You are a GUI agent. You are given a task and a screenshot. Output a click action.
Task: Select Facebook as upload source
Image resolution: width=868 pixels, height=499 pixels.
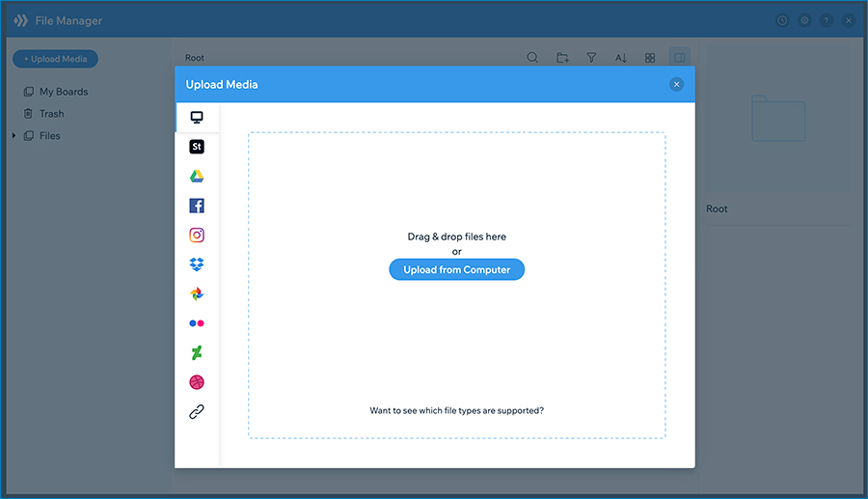pyautogui.click(x=197, y=206)
